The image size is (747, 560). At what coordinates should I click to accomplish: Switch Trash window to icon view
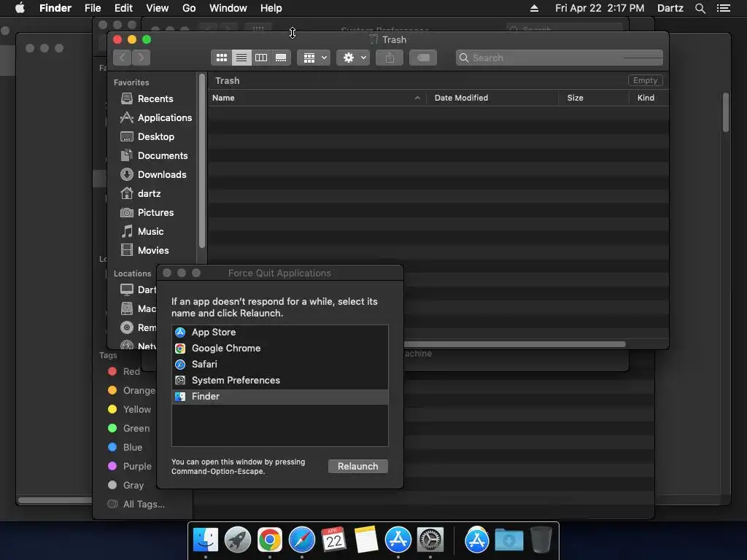[x=222, y=58]
